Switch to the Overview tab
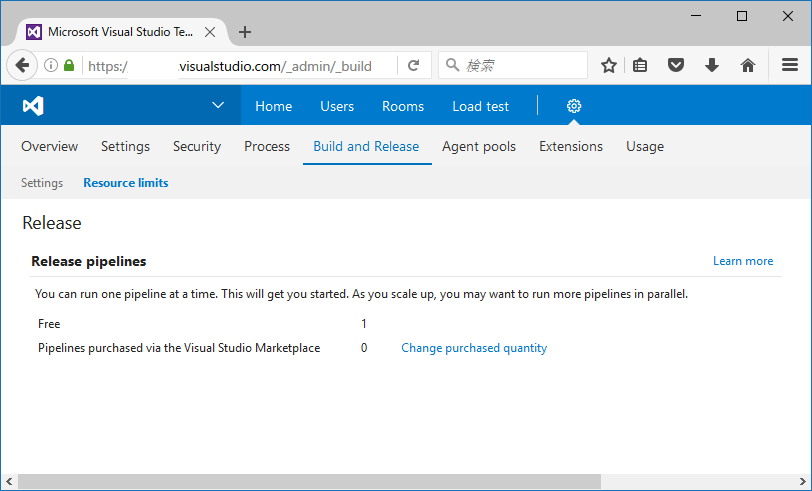 pyautogui.click(x=50, y=147)
